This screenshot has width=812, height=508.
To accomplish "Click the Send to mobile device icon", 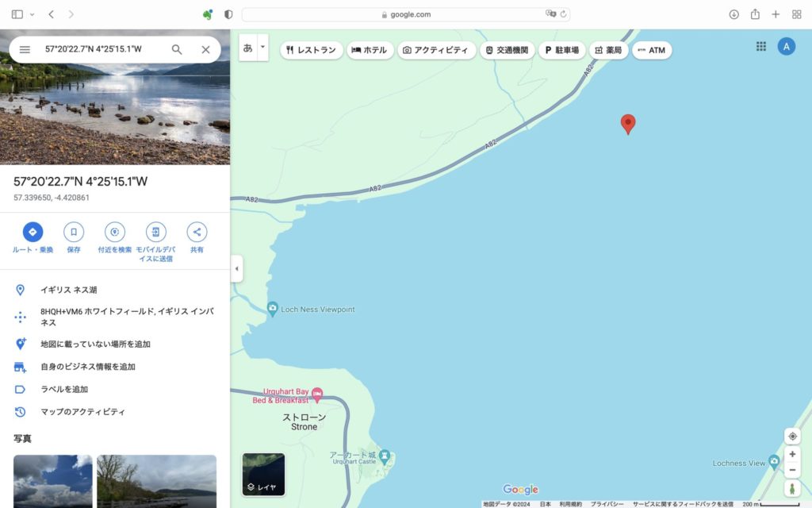I will 155,232.
